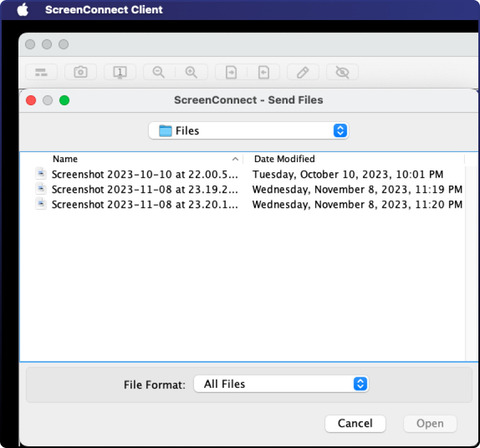This screenshot has width=480, height=448.
Task: Click file icon of the 23.19.2 screenshot
Action: (41, 189)
